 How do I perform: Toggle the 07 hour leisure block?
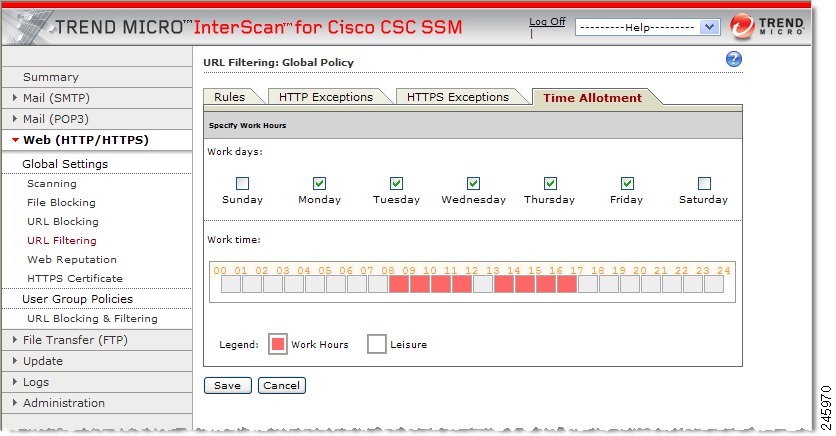377,284
